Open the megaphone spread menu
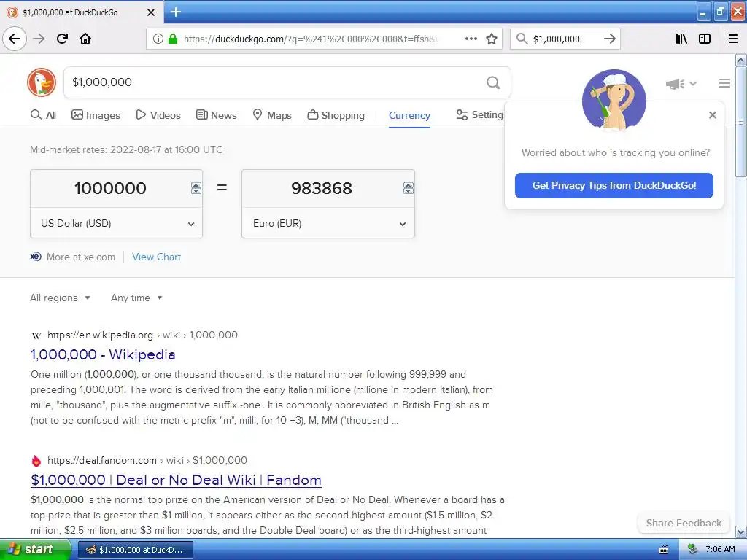The height and width of the screenshot is (560, 747). tap(681, 84)
